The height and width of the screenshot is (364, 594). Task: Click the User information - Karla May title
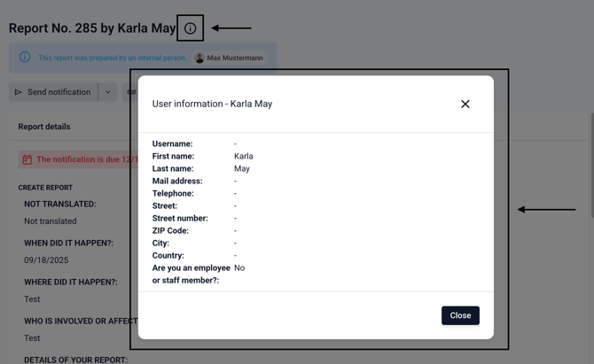point(212,104)
